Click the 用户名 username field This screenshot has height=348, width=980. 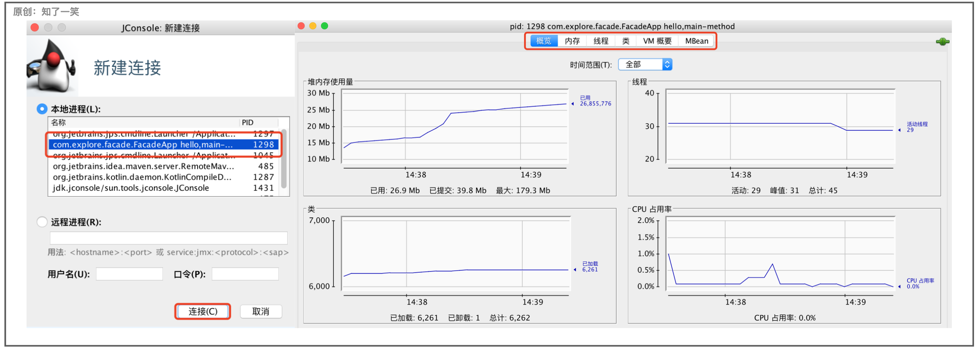pos(129,274)
